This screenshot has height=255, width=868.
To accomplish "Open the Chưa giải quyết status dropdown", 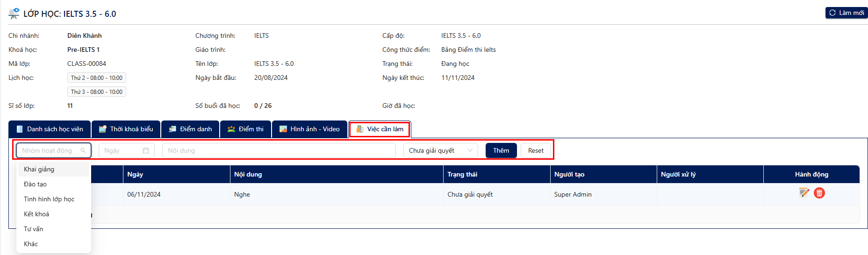I will (x=441, y=150).
